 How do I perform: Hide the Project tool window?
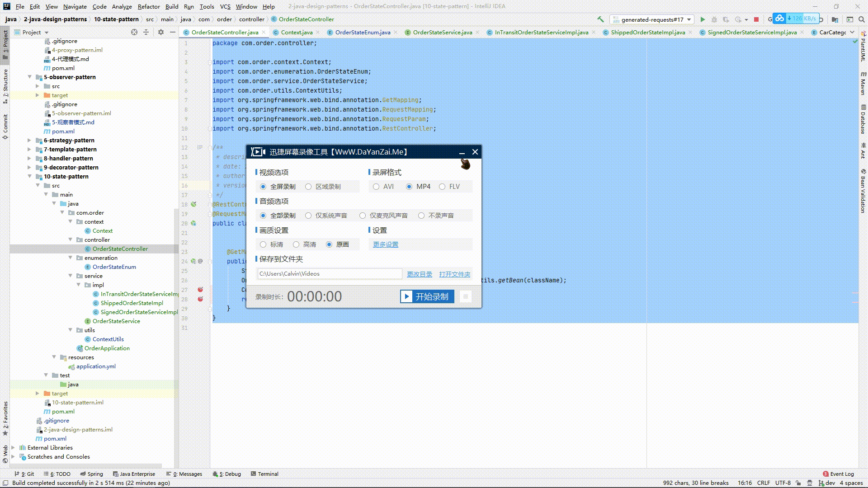click(172, 32)
